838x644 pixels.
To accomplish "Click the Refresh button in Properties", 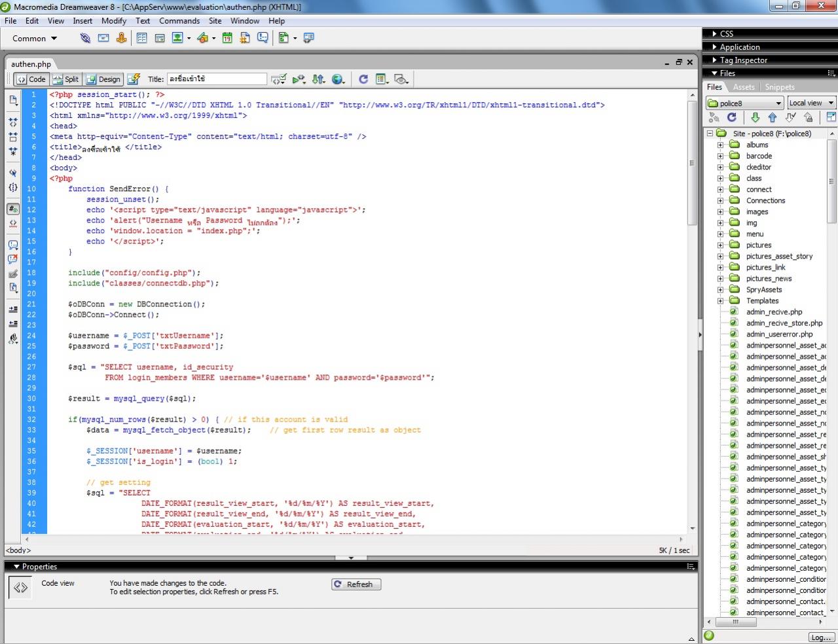I will (x=356, y=584).
